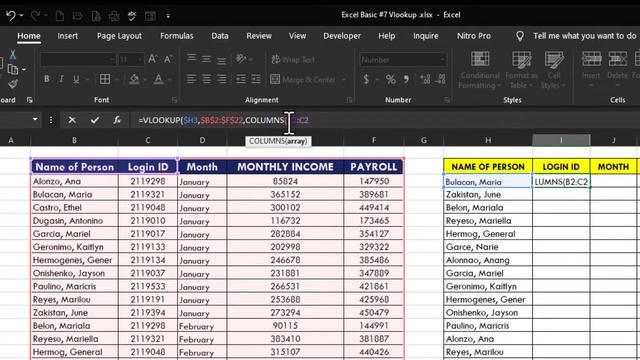Toggle Wrap Text
This screenshot has width=640, height=360.
pyautogui.click(x=293, y=60)
